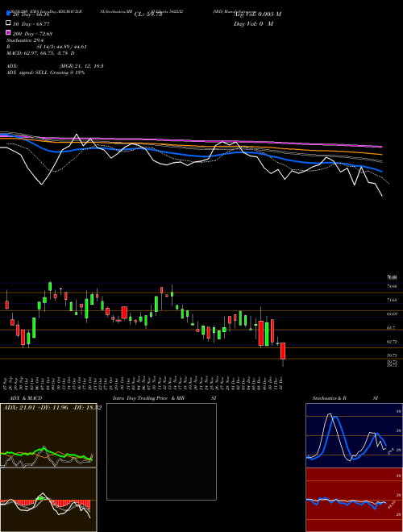Click the 'SI 14/3: 44.89 / 44.61' value
The width and height of the screenshot is (403, 532).
point(62,47)
